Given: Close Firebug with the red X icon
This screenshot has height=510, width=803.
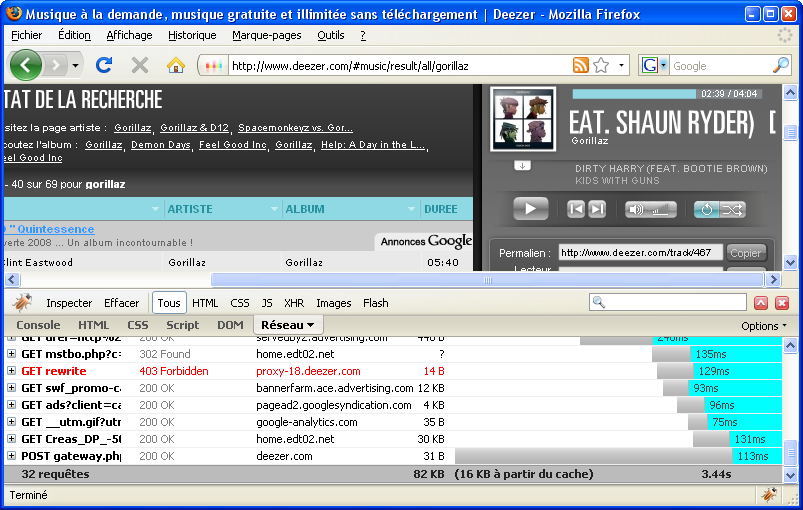Looking at the screenshot, I should click(x=781, y=303).
